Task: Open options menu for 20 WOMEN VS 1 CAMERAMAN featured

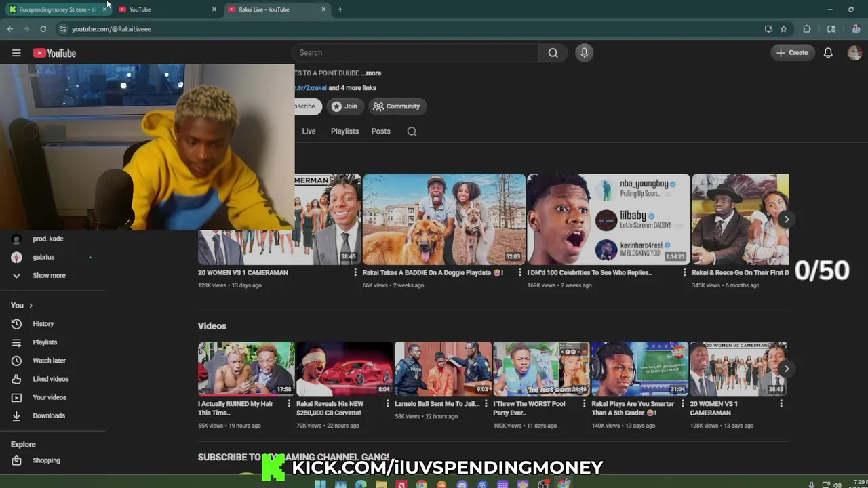Action: [355, 272]
